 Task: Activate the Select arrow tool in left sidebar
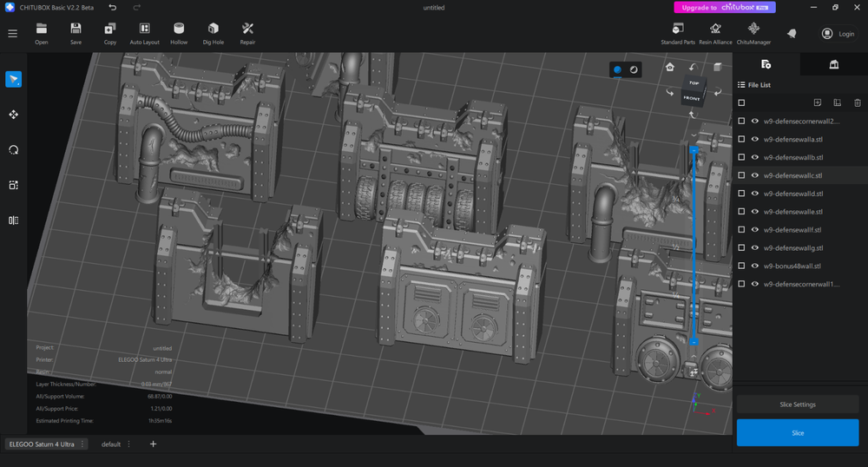point(13,79)
